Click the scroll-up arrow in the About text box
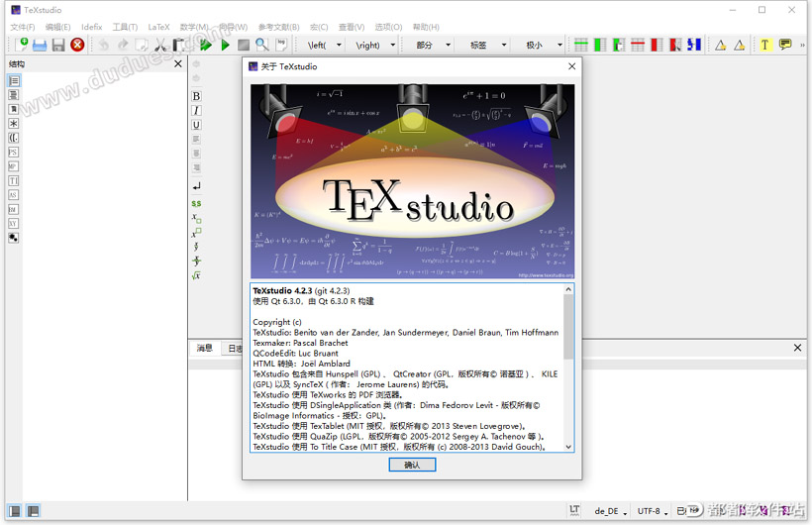This screenshot has width=812, height=525. (x=568, y=289)
